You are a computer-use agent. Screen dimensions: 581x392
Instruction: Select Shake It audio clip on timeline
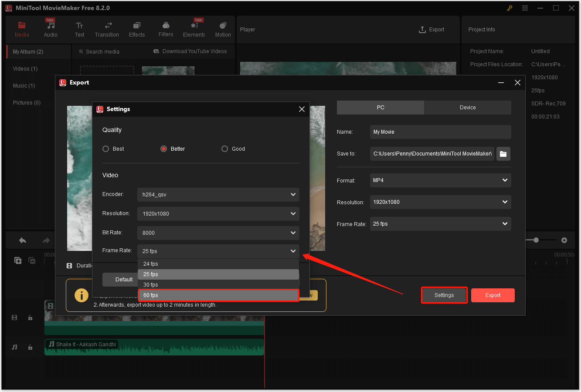coord(154,347)
